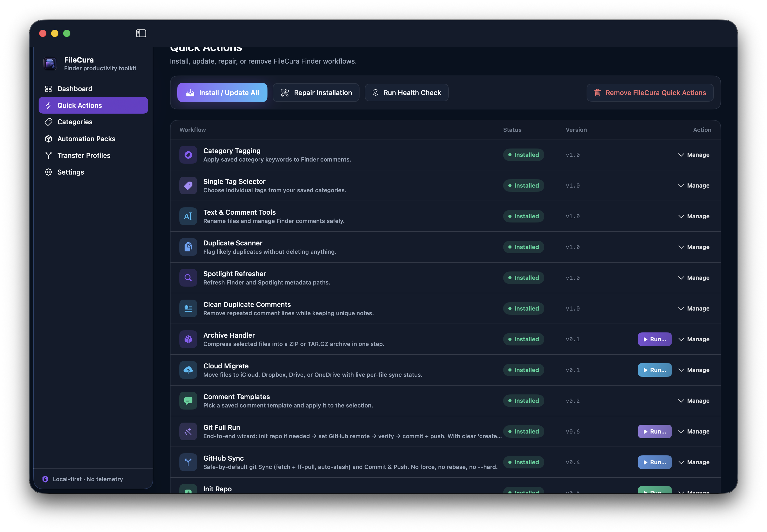The height and width of the screenshot is (532, 767).
Task: Click the Comment Templates speech bubble icon
Action: (188, 401)
